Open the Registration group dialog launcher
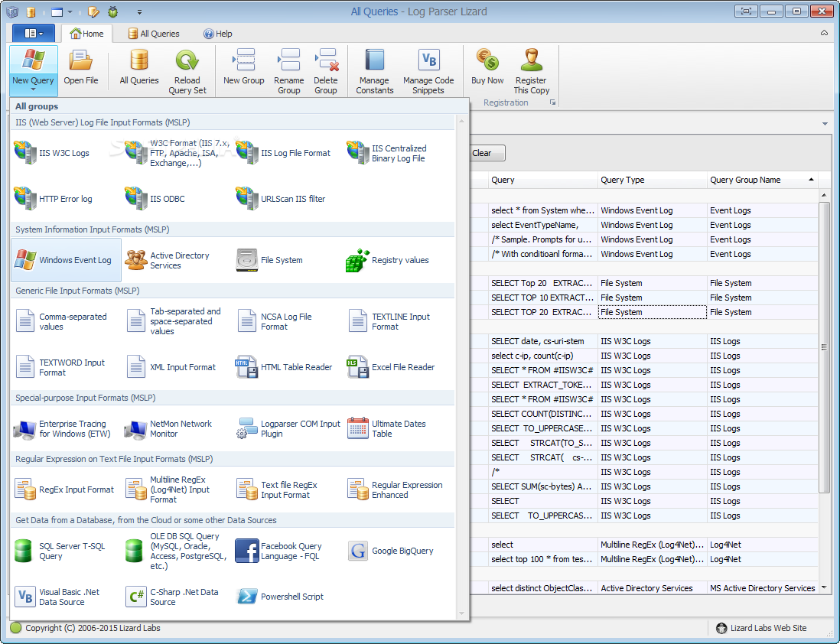The width and height of the screenshot is (840, 644). click(552, 102)
